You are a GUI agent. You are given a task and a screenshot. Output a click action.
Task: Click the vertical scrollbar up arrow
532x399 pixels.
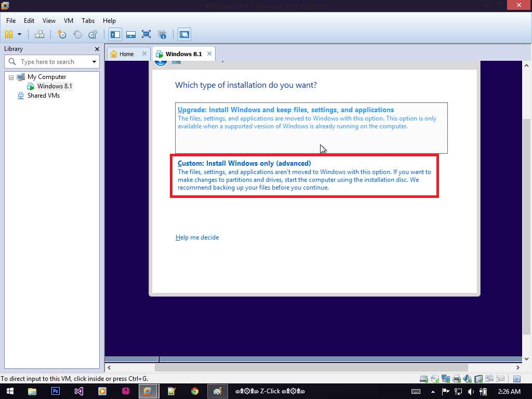[527, 65]
